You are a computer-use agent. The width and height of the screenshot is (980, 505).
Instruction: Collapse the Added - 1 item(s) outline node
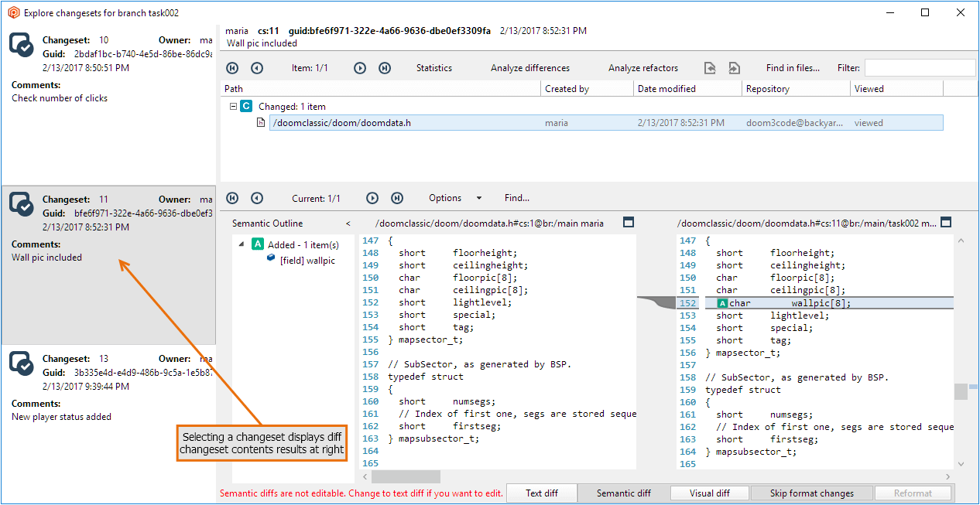(x=240, y=244)
